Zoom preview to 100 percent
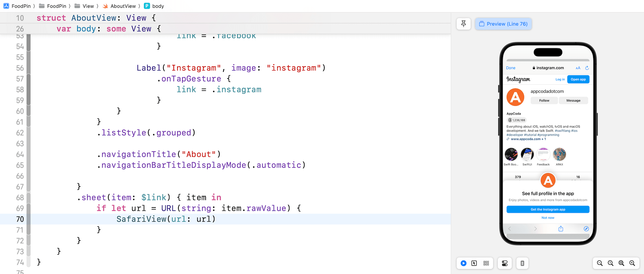This screenshot has width=644, height=274. click(610, 263)
